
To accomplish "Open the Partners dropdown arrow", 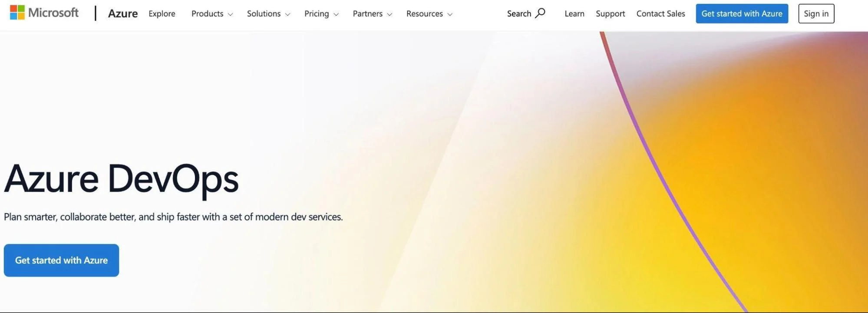I will pos(389,14).
